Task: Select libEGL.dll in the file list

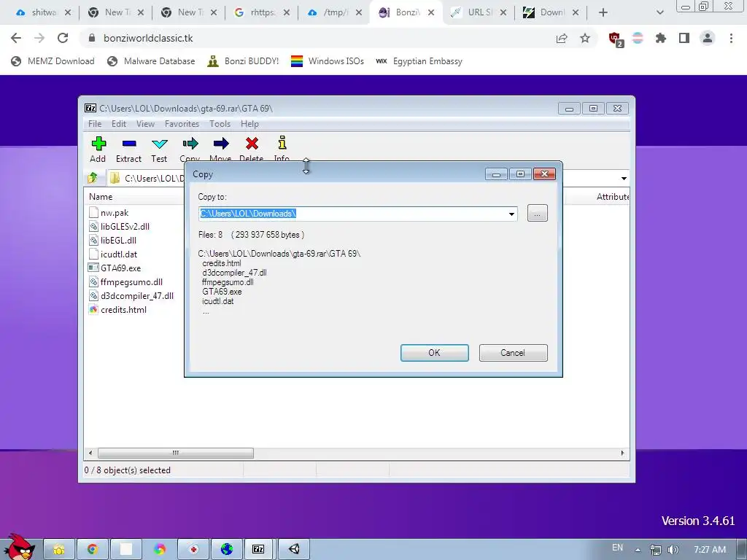Action: 113,241
